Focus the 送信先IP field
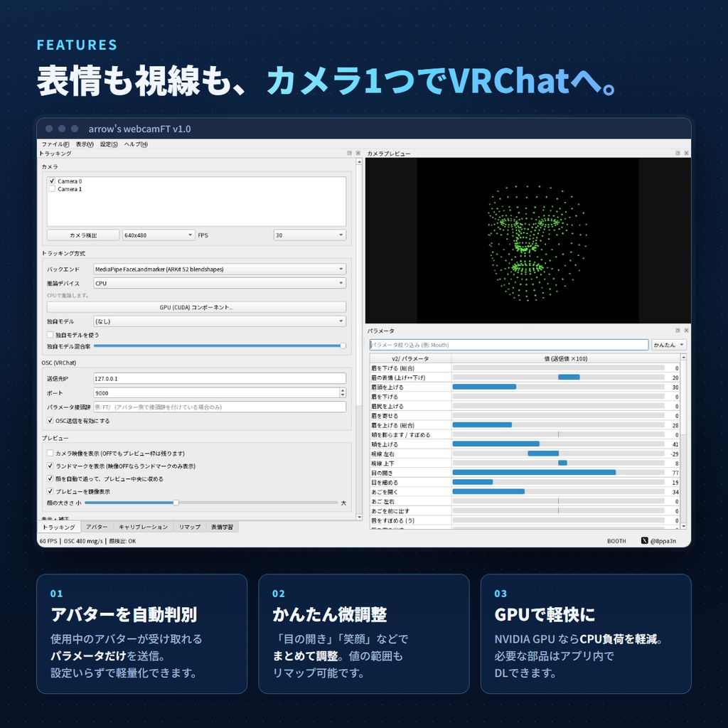Image resolution: width=728 pixels, height=728 pixels. tap(220, 378)
